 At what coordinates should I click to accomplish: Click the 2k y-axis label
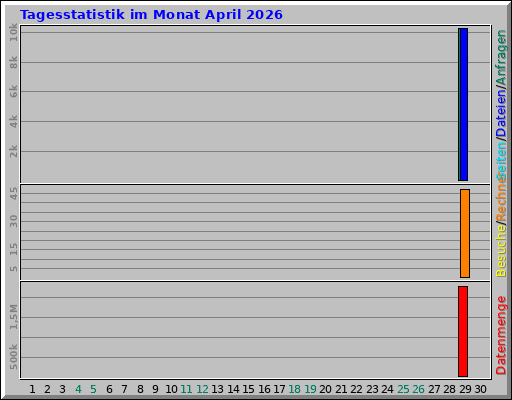point(13,151)
